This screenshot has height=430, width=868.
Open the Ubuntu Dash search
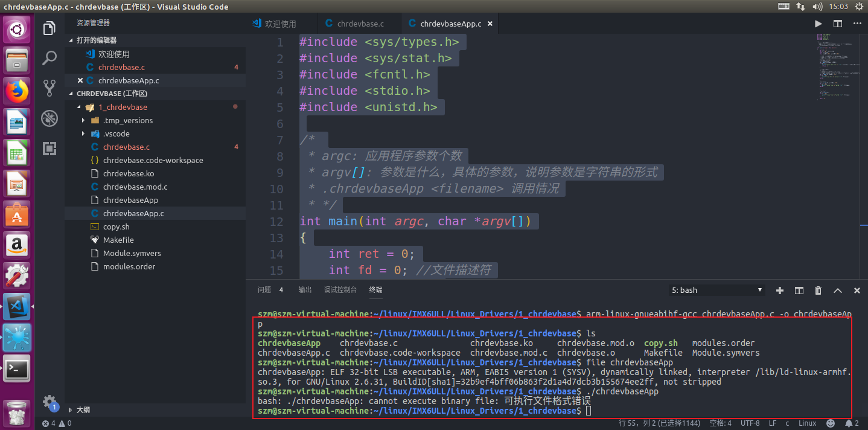coord(17,30)
